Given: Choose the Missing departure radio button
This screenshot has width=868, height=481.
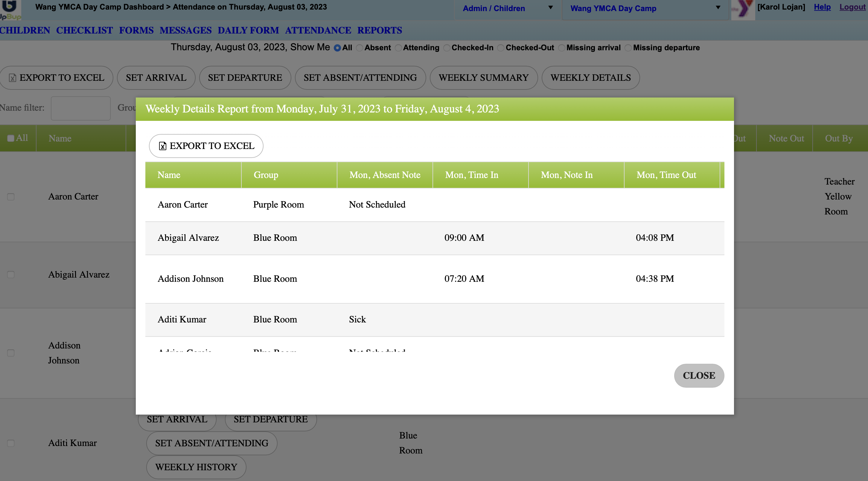Looking at the screenshot, I should tap(628, 48).
